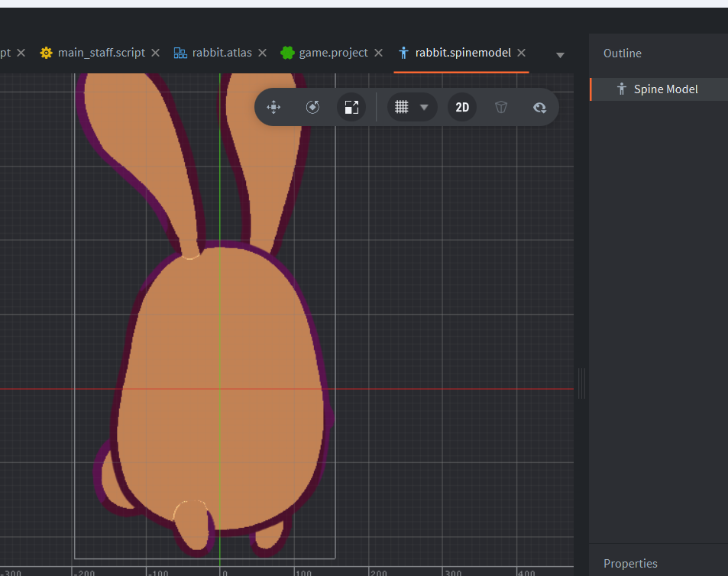This screenshot has width=728, height=576.
Task: Close the rabbit.atlas tab
Action: click(x=262, y=53)
